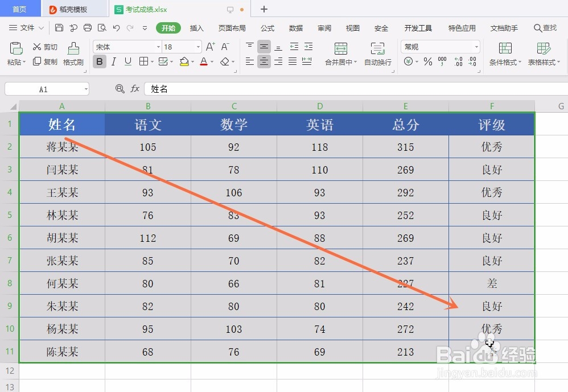Click the insert function fx button
Screen dimensions: 568x392
click(135, 89)
